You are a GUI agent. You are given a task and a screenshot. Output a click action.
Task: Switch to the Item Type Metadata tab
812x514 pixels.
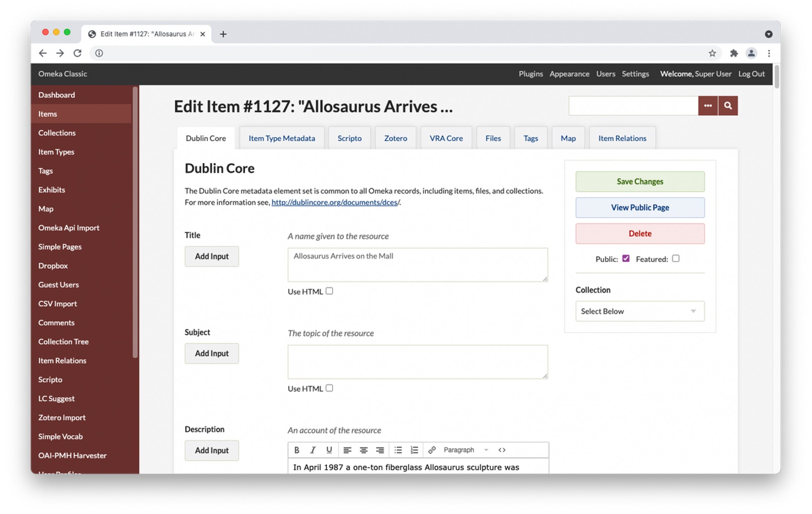[282, 138]
